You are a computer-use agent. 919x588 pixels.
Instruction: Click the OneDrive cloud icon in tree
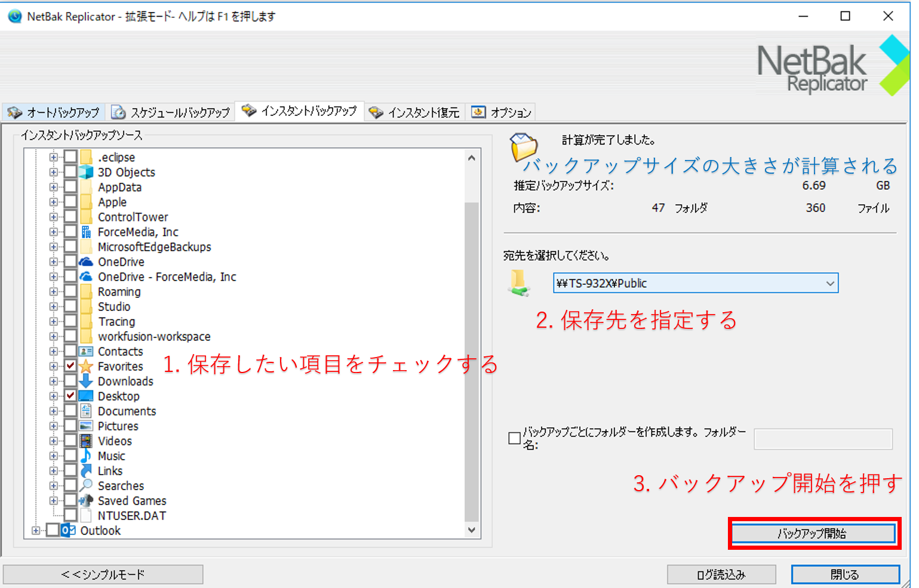click(x=86, y=262)
